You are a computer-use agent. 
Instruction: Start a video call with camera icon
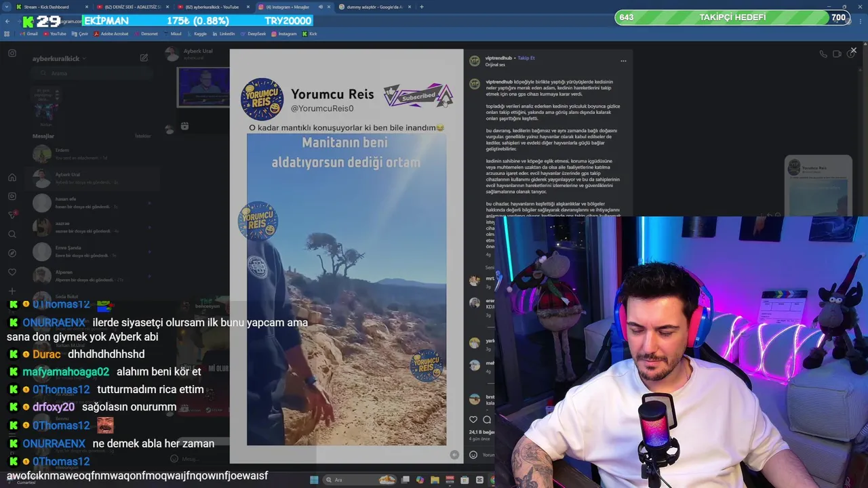point(837,54)
